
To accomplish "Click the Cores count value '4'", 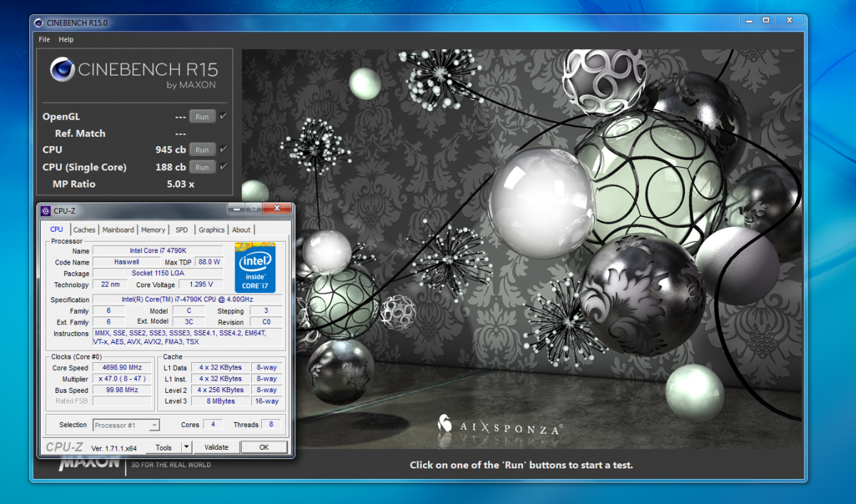I will click(x=212, y=425).
